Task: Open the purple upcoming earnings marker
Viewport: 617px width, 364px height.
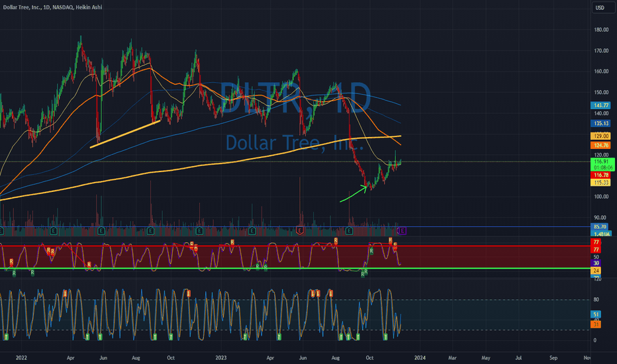Action: [403, 231]
